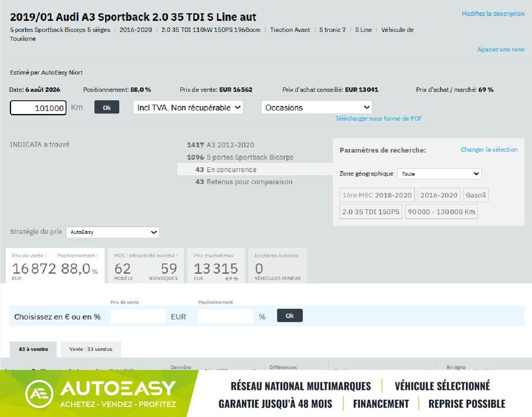Image resolution: width=532 pixels, height=417 pixels.
Task: Click the 2.0 35 TDI 150PS filter tag
Action: click(x=370, y=211)
